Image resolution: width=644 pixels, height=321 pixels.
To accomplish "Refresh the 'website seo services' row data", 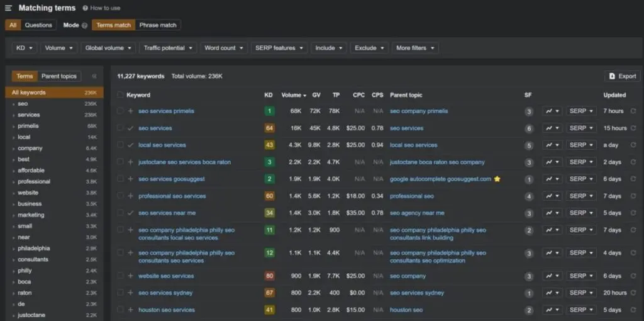I will coord(633,276).
